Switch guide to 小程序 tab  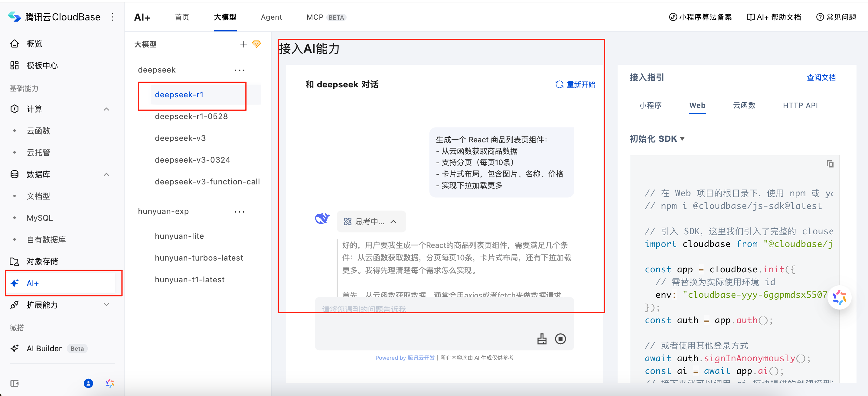coord(650,105)
